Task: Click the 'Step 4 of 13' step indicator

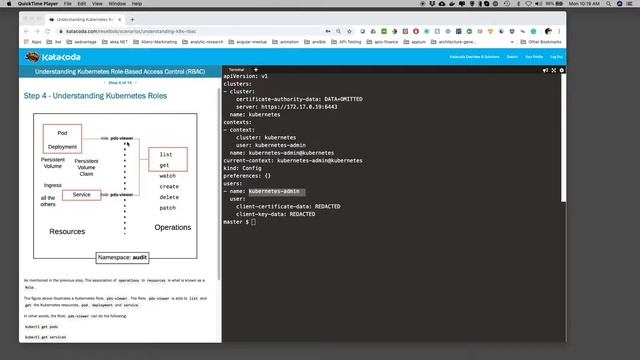Action: tap(120, 83)
